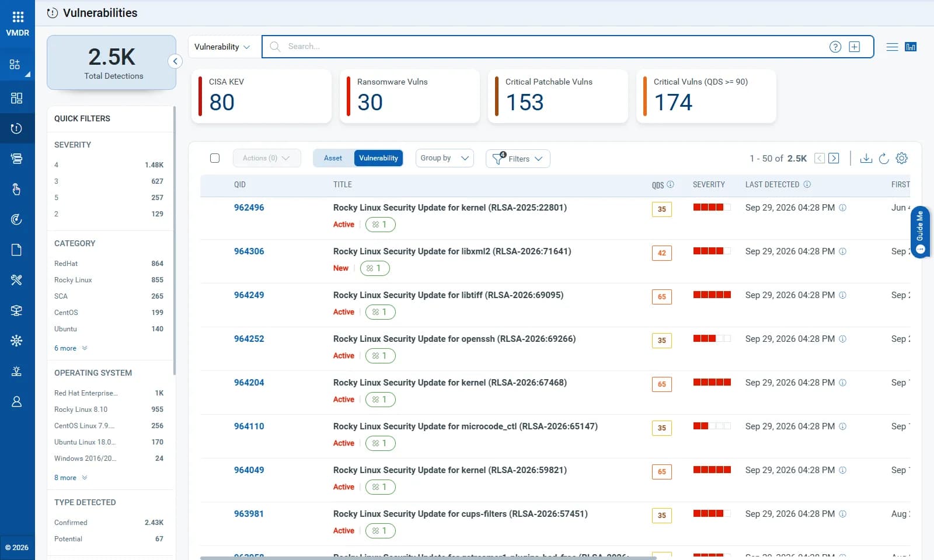Open the Filters dropdown
The image size is (934, 560).
pos(518,159)
